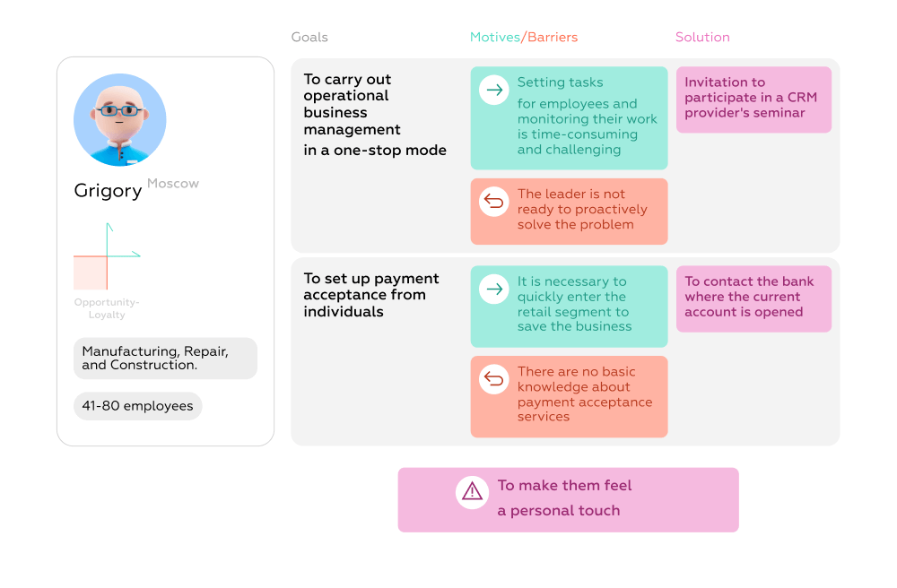Click the 41-80 employees tag

tap(137, 406)
